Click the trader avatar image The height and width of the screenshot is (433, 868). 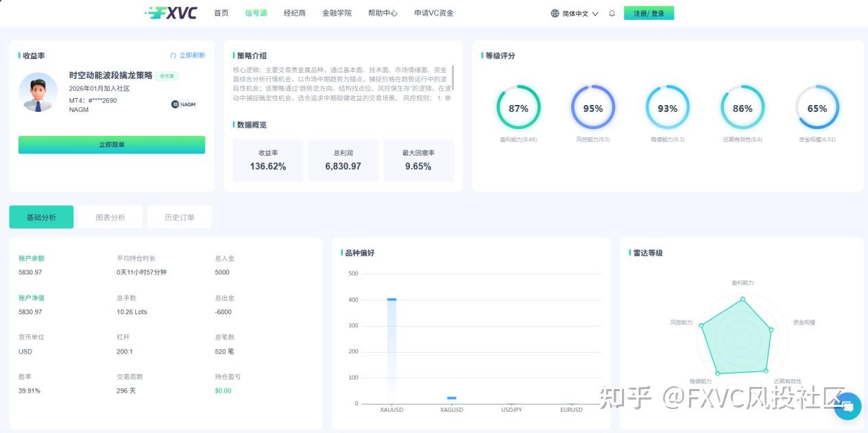pyautogui.click(x=38, y=93)
